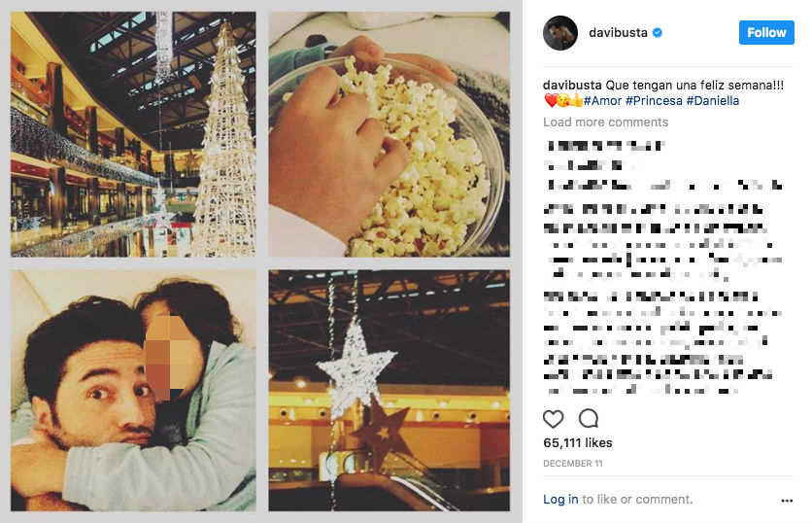Select the hanging star decoration photo
Viewport: 812px width, 523px height.
(389, 391)
